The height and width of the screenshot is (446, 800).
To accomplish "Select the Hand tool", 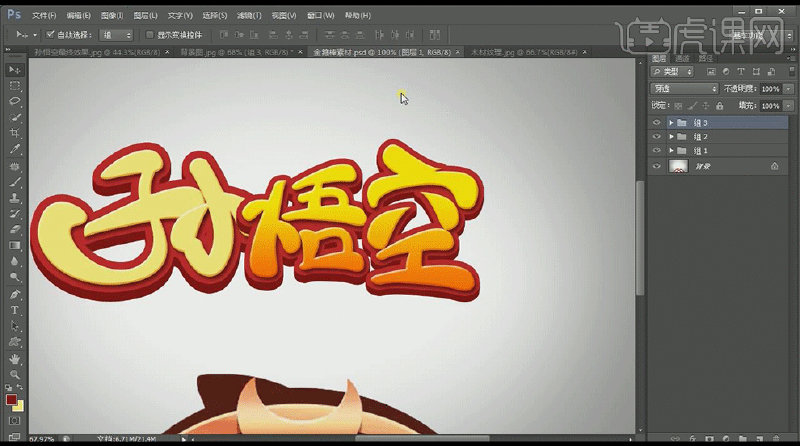I will click(x=14, y=359).
